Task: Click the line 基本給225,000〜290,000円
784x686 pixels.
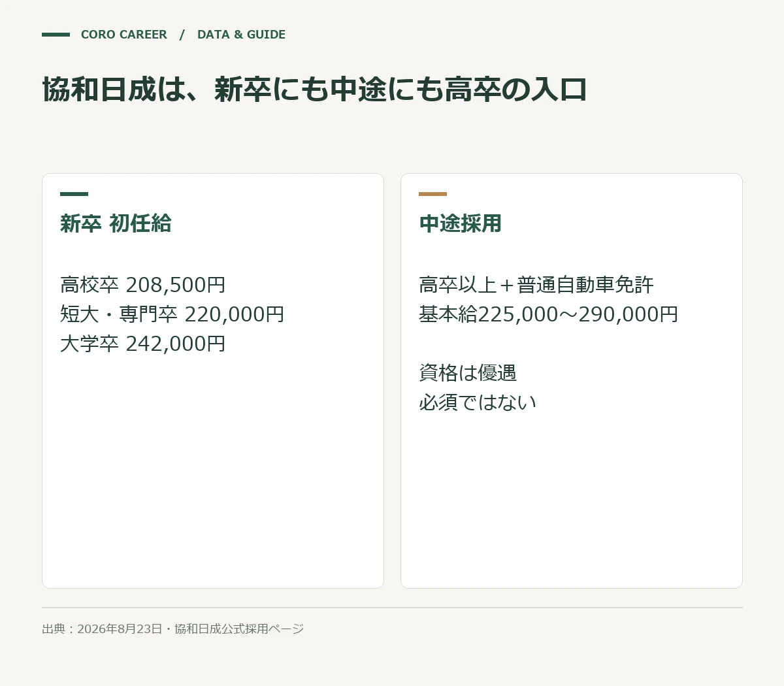Action: coord(549,314)
